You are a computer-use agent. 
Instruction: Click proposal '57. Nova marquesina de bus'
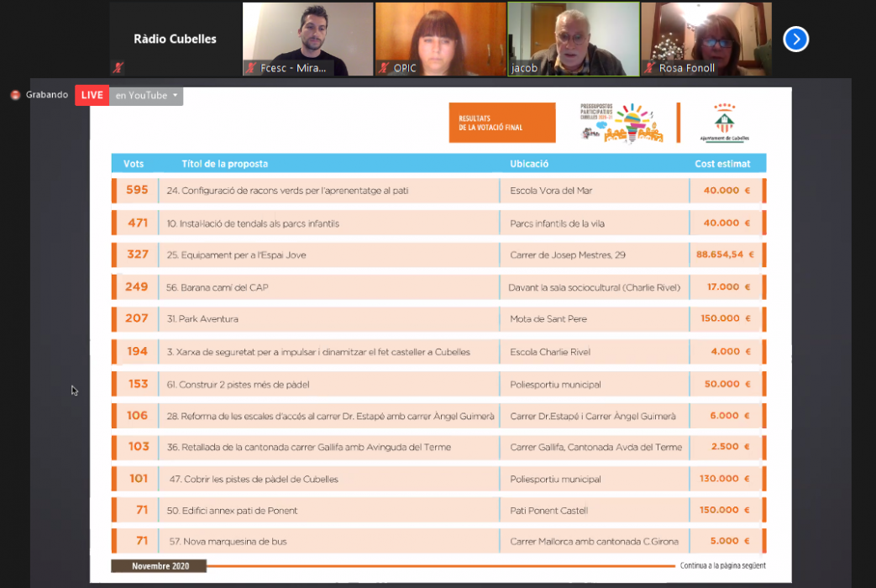[x=228, y=541]
